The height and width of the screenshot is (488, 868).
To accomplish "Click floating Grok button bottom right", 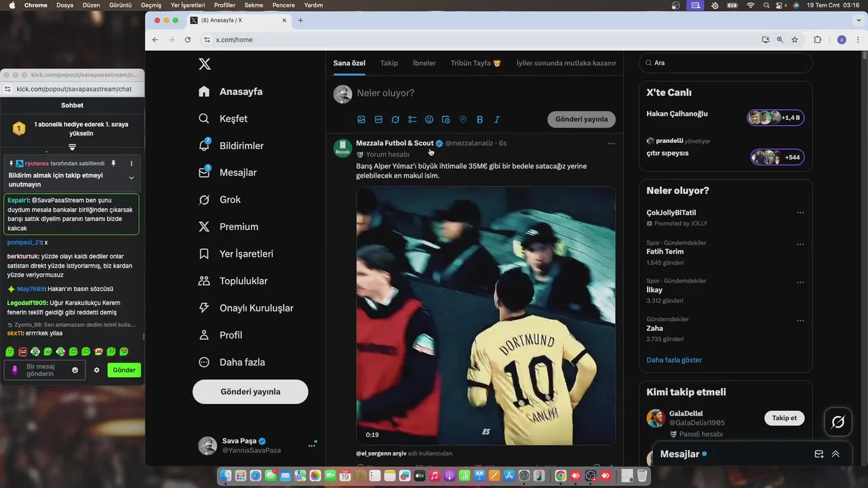I will [838, 422].
